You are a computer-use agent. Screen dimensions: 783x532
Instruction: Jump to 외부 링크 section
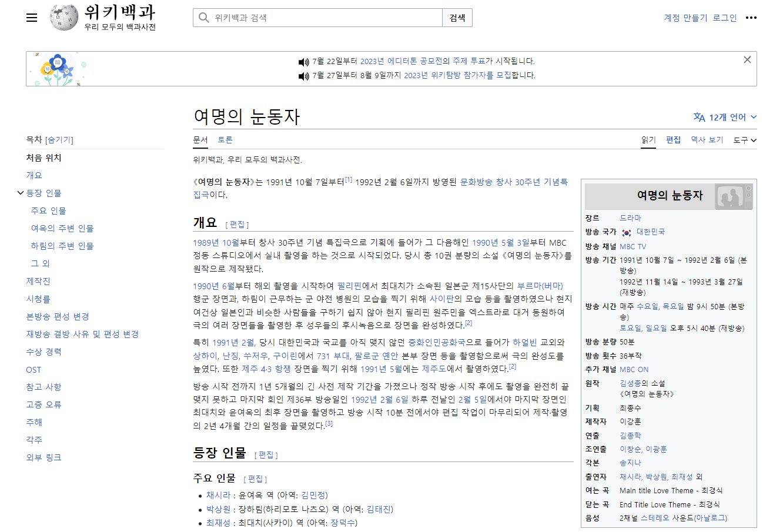point(43,457)
